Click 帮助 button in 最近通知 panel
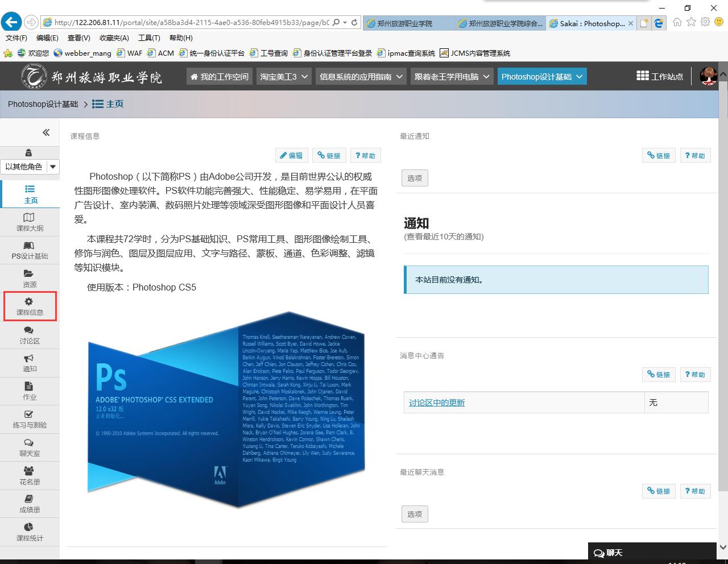This screenshot has height=564, width=728. click(695, 155)
